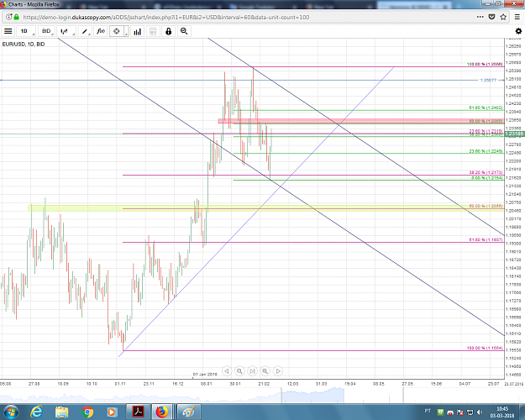Open the page actions three-dot menu
This screenshot has height=420, width=525.
pos(480,17)
